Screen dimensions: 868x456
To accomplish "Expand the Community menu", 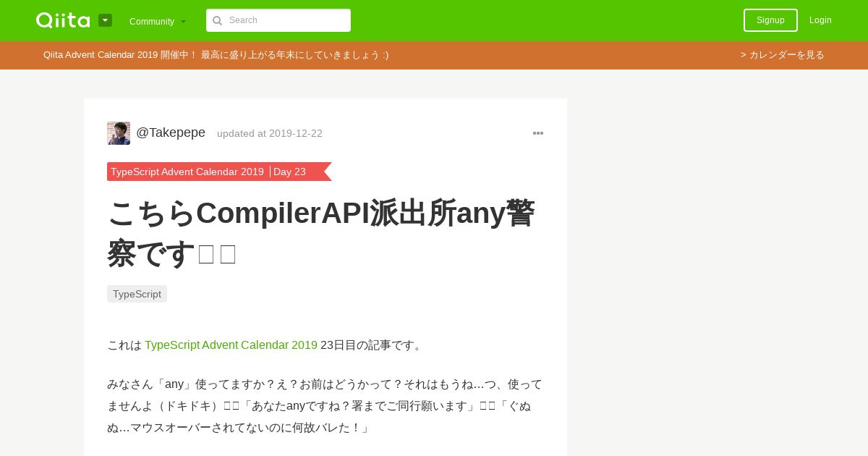I will 158,21.
